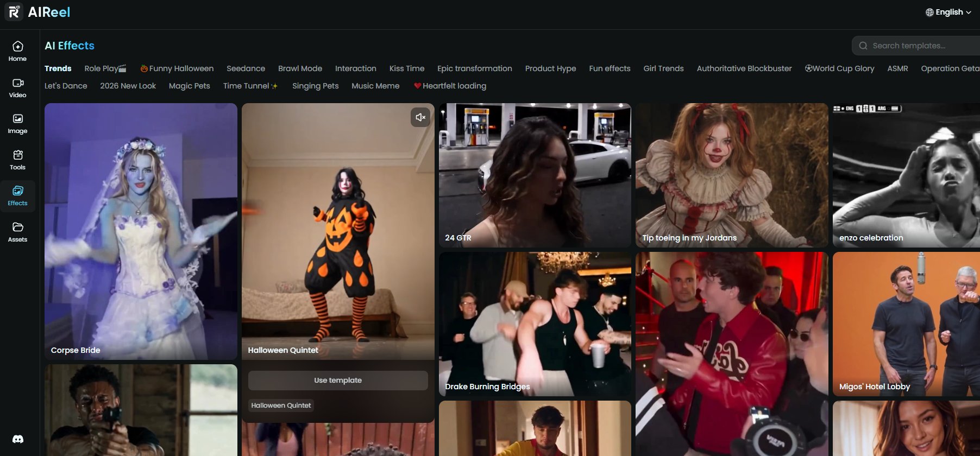The width and height of the screenshot is (980, 456).
Task: Expand the English language dropdown
Action: tap(948, 12)
